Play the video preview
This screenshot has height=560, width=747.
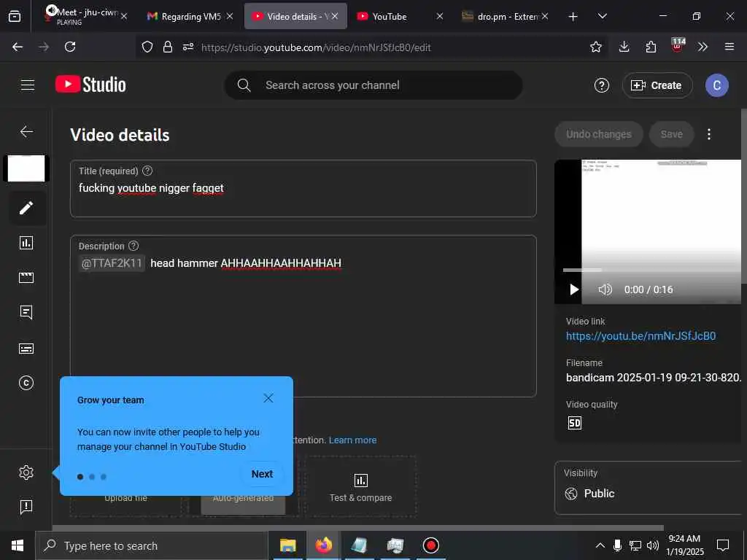coord(574,289)
